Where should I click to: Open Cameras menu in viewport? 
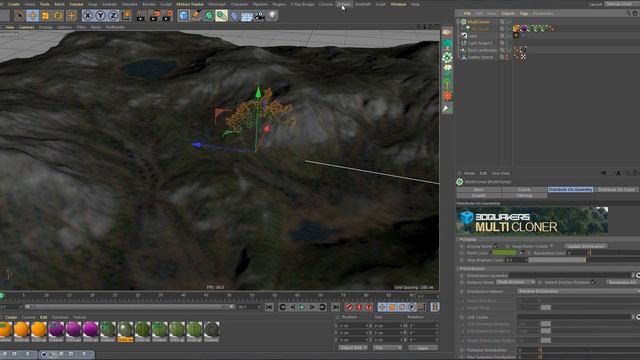(27, 27)
